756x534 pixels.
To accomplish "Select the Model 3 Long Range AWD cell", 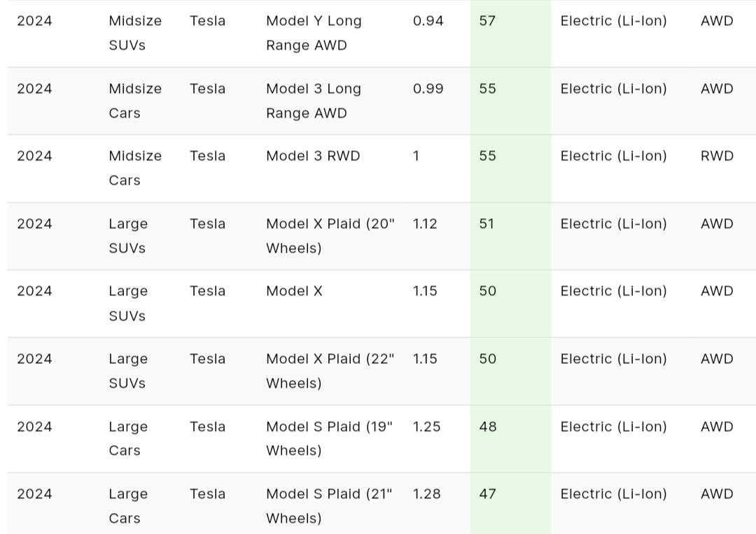I will coord(314,101).
